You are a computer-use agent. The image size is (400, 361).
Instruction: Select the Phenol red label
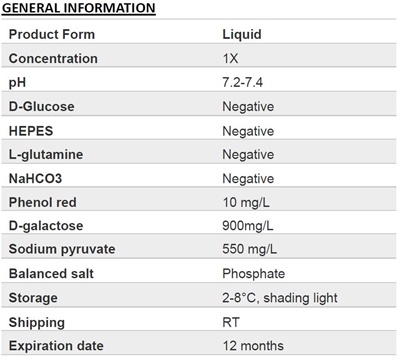point(43,202)
